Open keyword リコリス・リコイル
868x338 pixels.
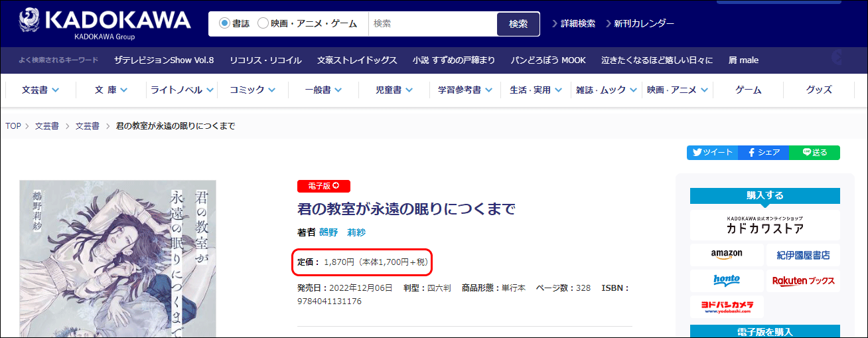click(x=265, y=60)
